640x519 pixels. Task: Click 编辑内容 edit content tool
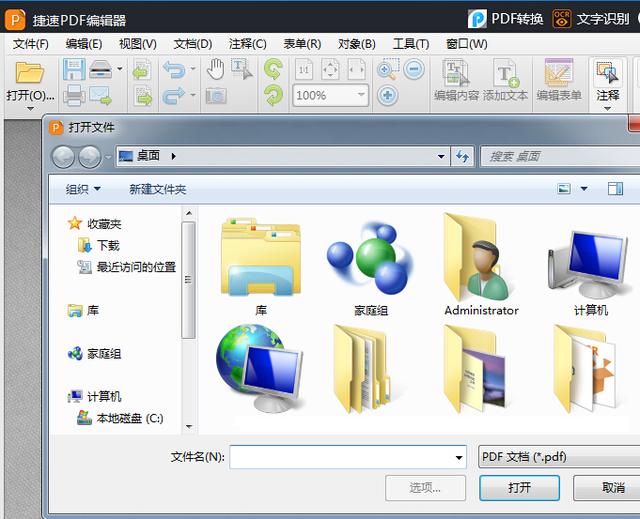[456, 80]
